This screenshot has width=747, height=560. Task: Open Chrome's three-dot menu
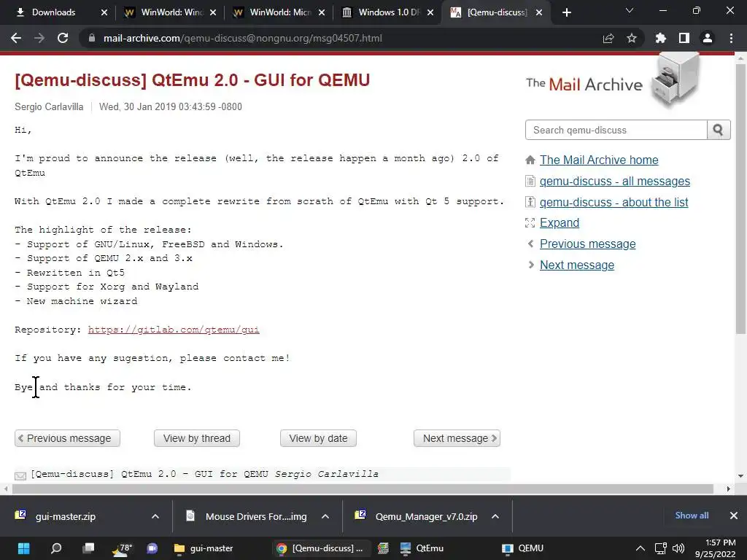point(731,38)
